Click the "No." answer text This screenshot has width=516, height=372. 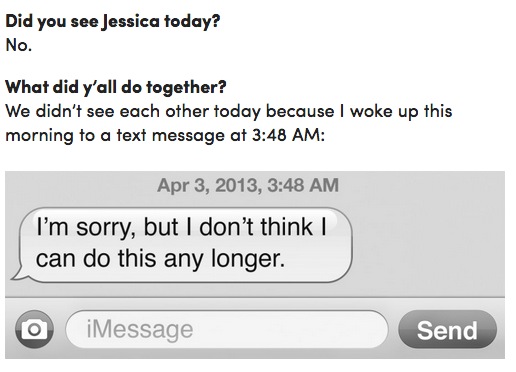click(19, 45)
